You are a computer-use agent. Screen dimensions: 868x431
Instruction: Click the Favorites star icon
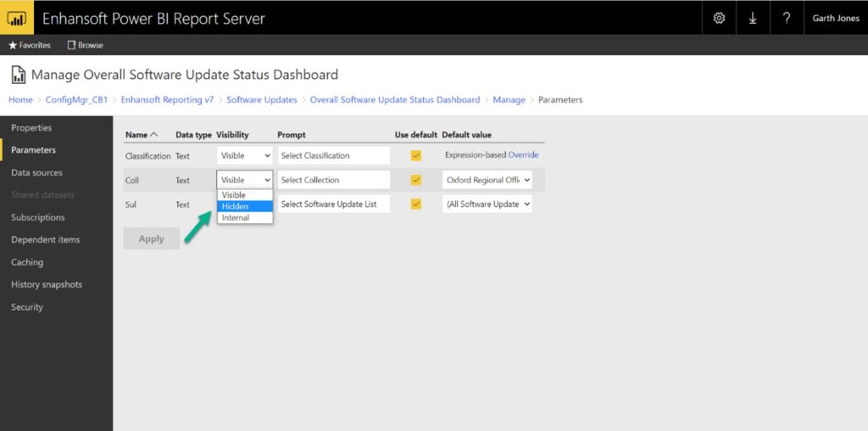pyautogui.click(x=13, y=45)
